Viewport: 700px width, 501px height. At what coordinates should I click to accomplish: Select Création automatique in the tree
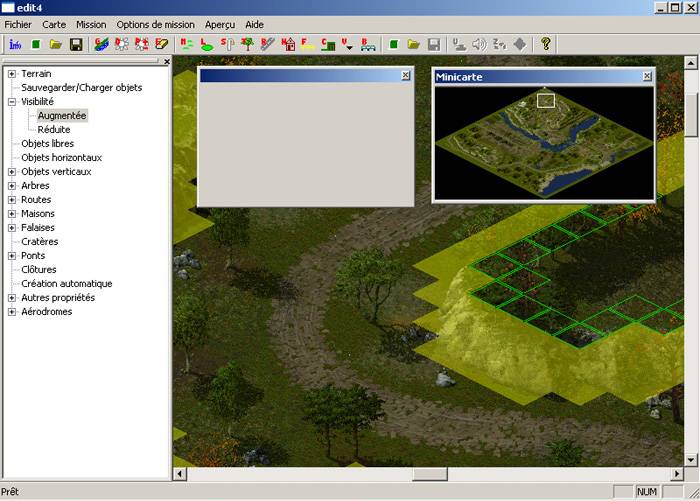pyautogui.click(x=66, y=284)
